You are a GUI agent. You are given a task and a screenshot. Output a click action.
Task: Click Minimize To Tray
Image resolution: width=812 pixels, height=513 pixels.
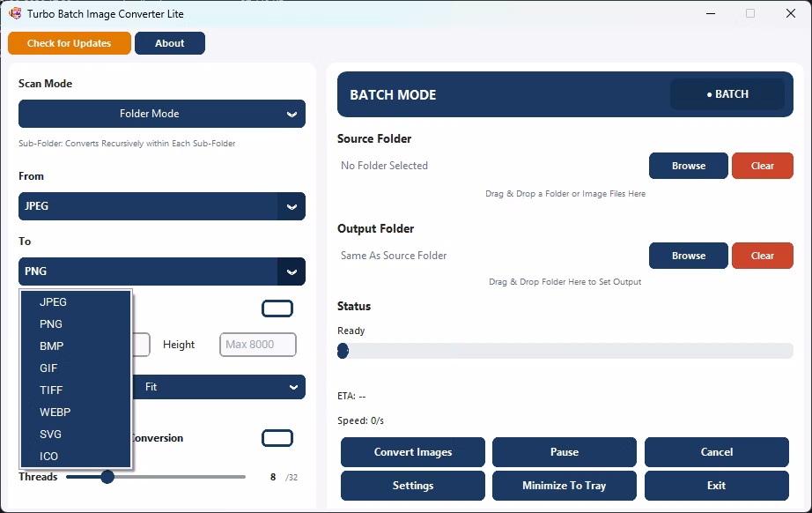[564, 486]
